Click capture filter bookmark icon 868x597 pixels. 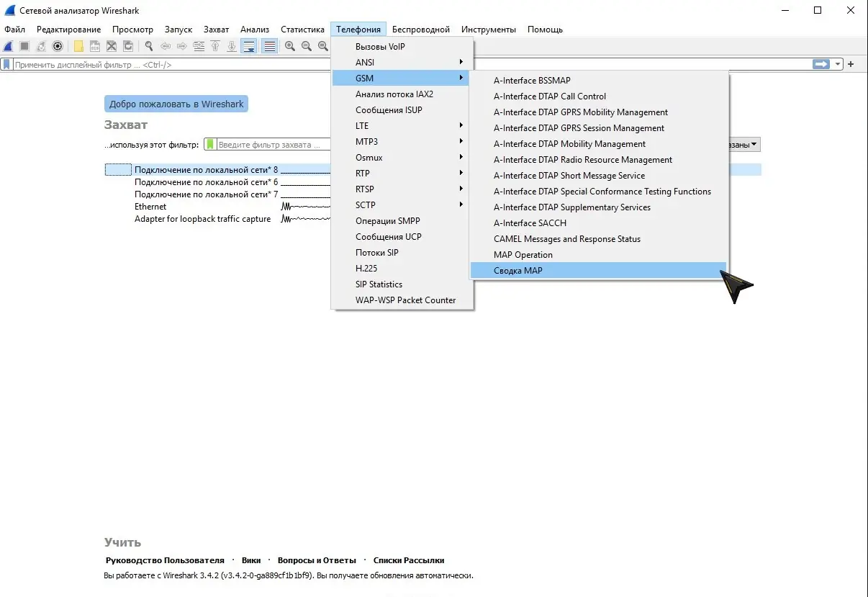(210, 144)
